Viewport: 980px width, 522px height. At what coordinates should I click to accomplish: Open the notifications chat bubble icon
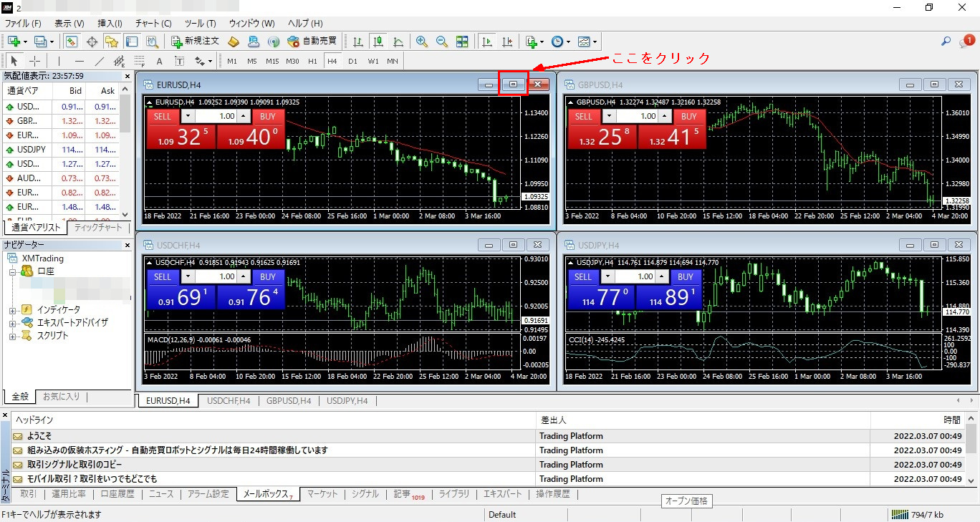click(966, 42)
